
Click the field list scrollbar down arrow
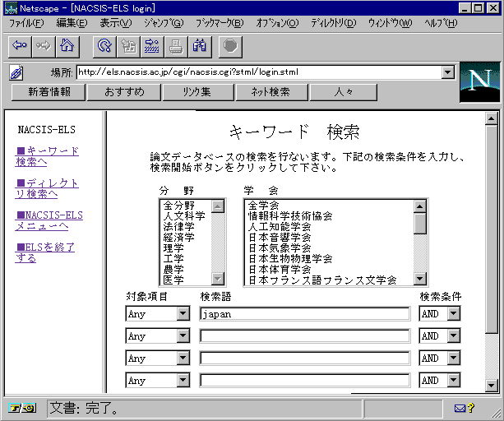(218, 279)
